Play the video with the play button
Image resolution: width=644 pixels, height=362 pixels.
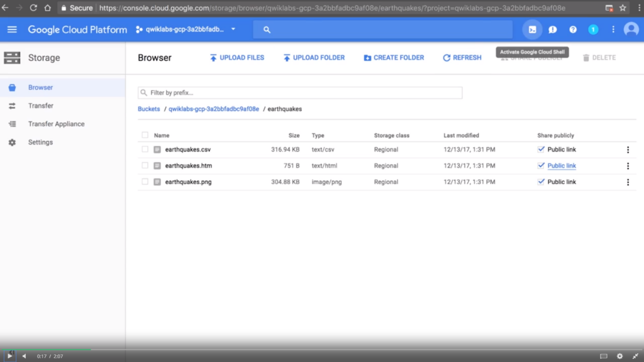(9, 356)
